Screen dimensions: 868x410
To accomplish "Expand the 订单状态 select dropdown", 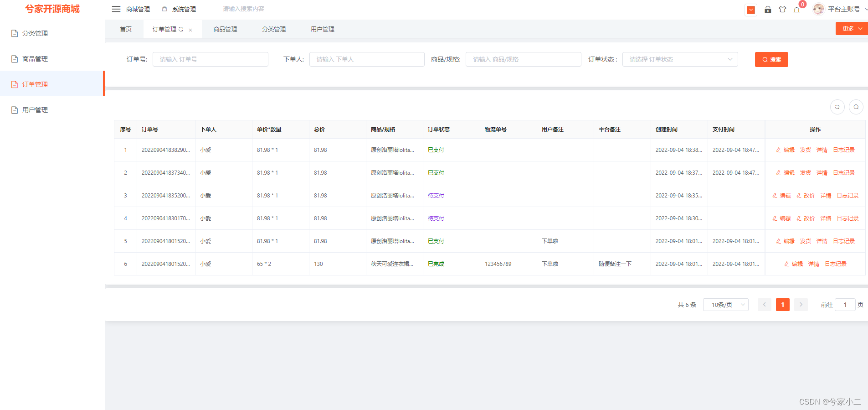I will [680, 59].
